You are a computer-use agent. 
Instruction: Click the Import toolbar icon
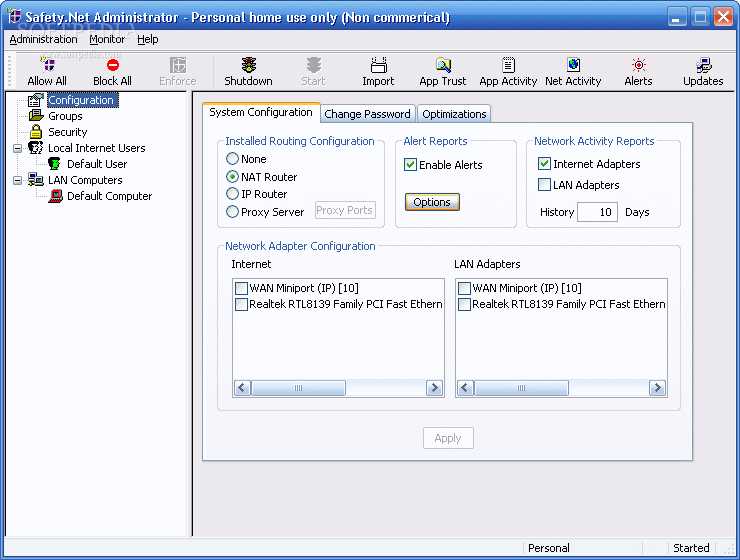pyautogui.click(x=378, y=65)
